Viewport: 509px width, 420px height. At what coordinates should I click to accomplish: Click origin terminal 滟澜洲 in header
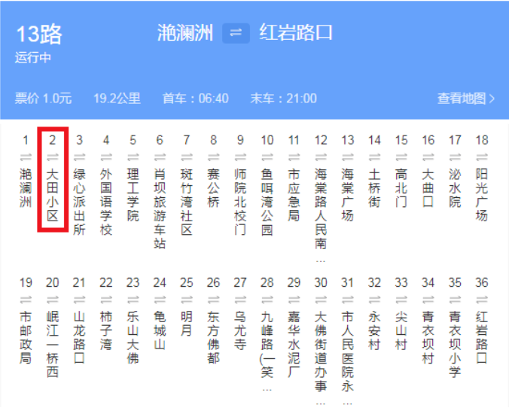tap(185, 33)
